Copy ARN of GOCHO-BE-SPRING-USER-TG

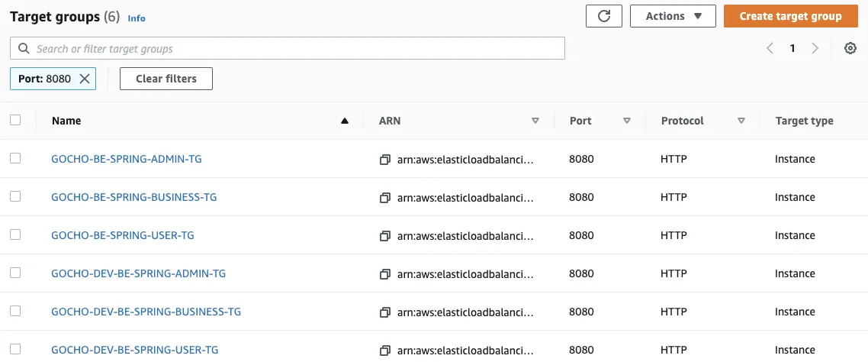385,236
